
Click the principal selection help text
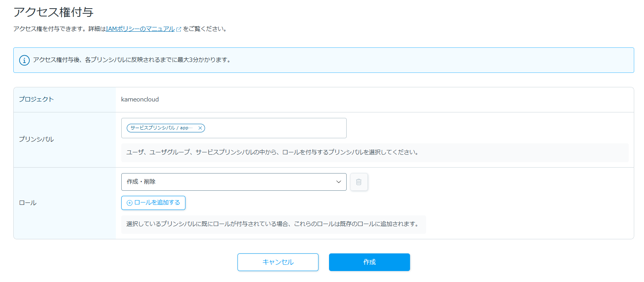pyautogui.click(x=272, y=152)
